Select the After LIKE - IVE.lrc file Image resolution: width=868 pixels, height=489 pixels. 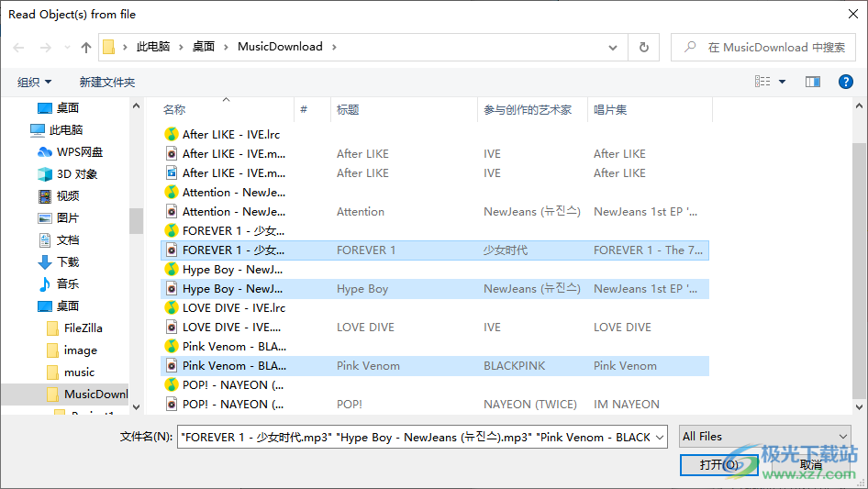[x=230, y=135]
